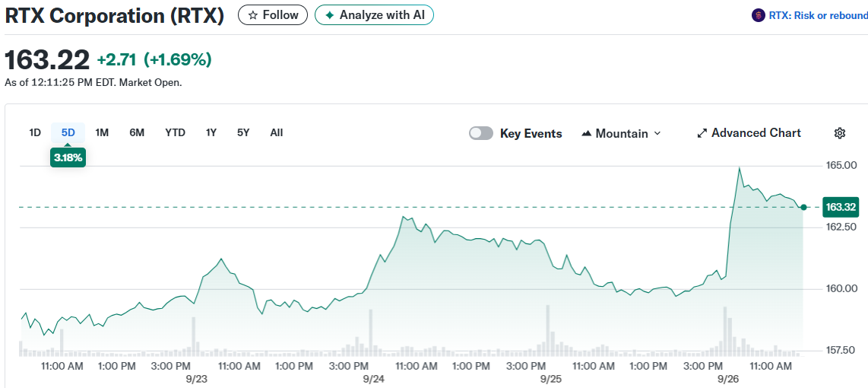The width and height of the screenshot is (868, 388).
Task: Click the 9/26 date label
Action: [728, 380]
